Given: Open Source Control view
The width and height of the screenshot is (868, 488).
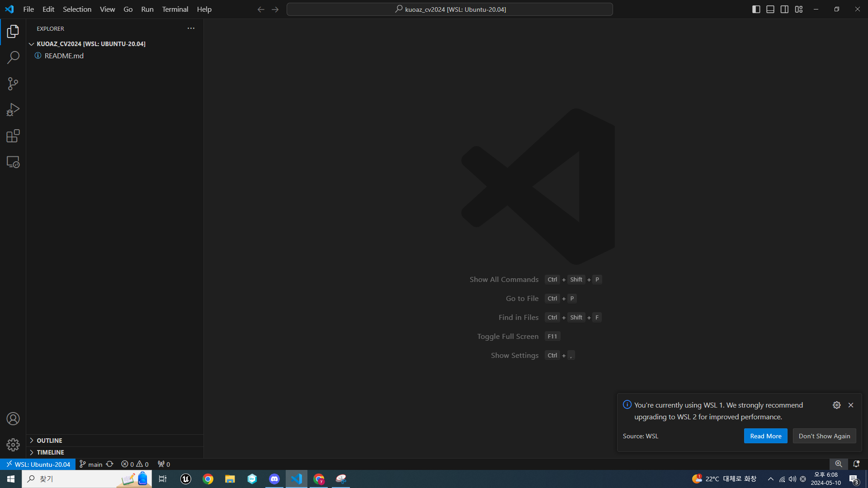Looking at the screenshot, I should (x=13, y=84).
